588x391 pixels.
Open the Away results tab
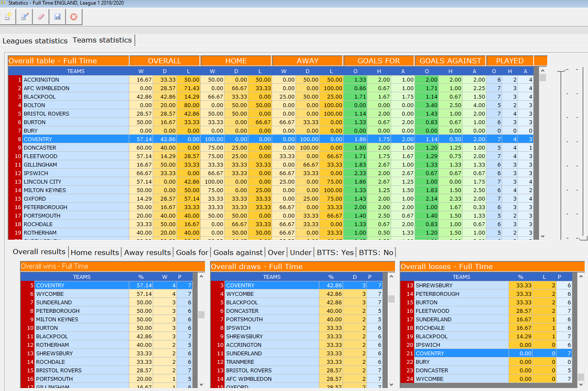tap(148, 252)
